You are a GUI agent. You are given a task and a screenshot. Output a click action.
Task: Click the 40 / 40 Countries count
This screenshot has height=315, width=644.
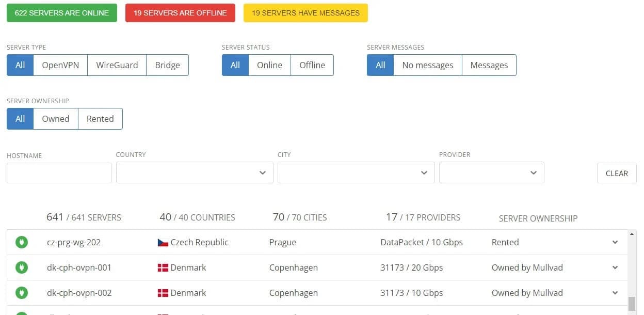[197, 217]
